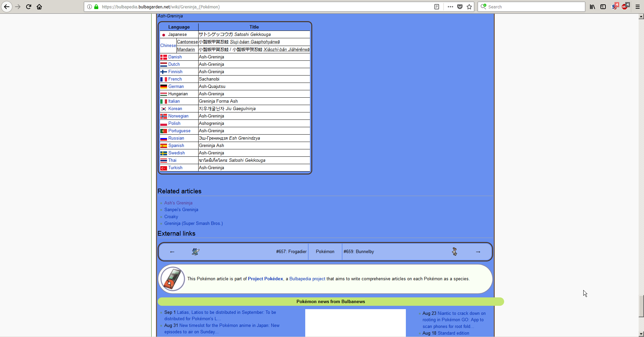Toggle reader view in address bar
Image resolution: width=644 pixels, height=337 pixels.
click(437, 7)
